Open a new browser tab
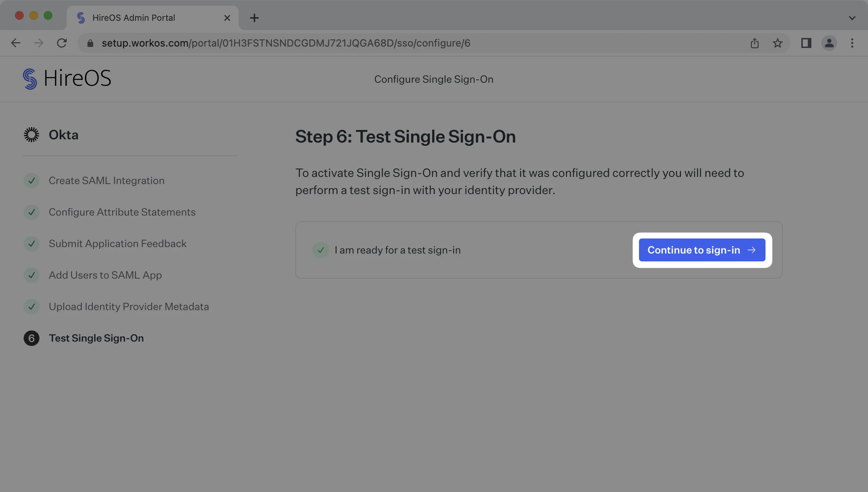This screenshot has height=492, width=868. point(254,18)
